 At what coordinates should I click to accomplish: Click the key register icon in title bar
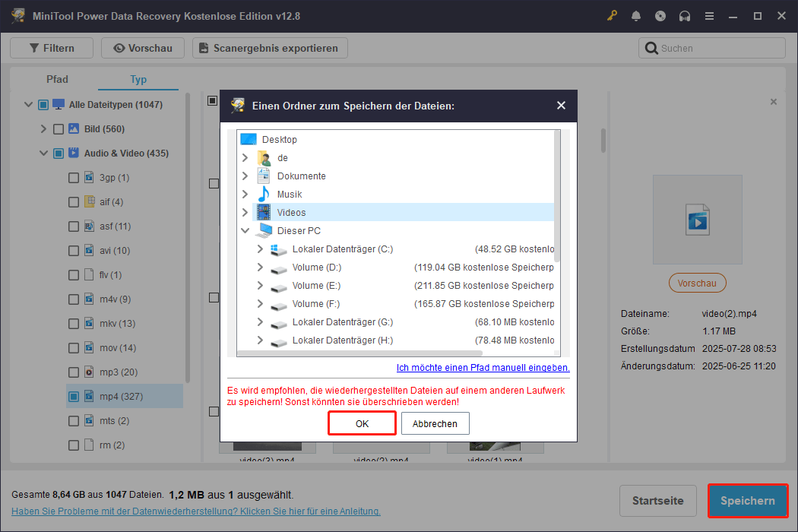click(613, 16)
